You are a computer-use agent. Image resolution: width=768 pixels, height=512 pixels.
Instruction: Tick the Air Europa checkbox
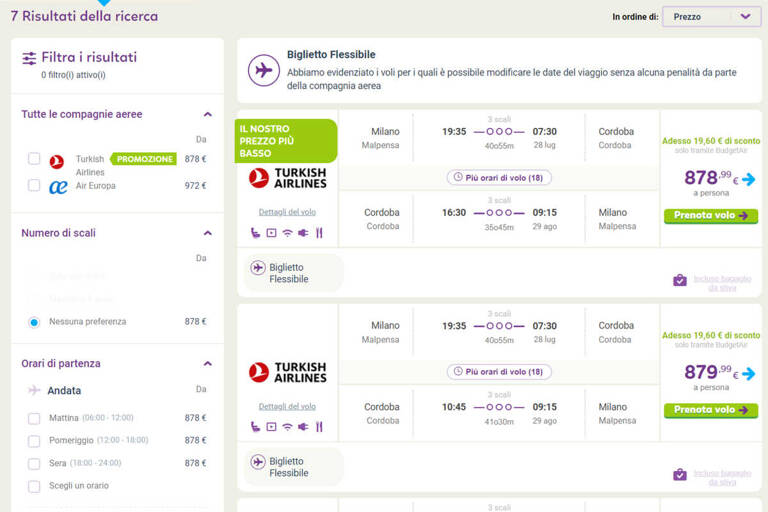(34, 185)
